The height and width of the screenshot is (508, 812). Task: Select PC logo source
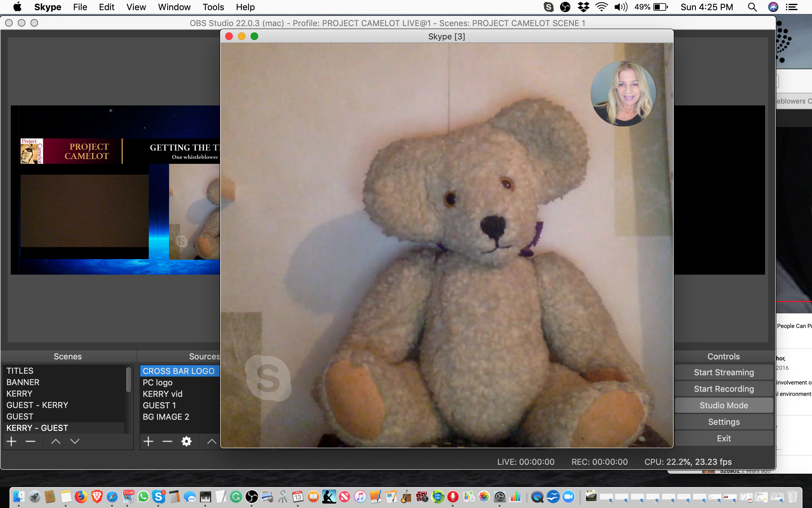click(x=180, y=382)
